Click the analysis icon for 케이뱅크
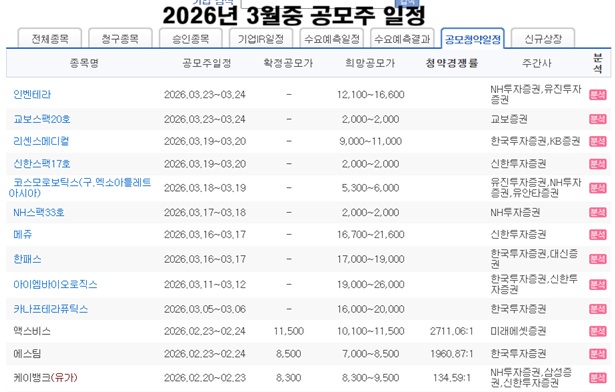 coord(597,378)
